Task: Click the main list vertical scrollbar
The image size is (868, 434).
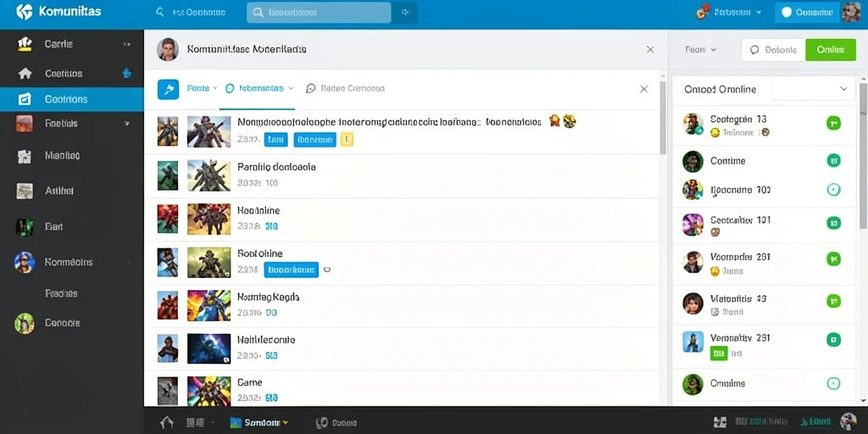Action: pyautogui.click(x=663, y=118)
